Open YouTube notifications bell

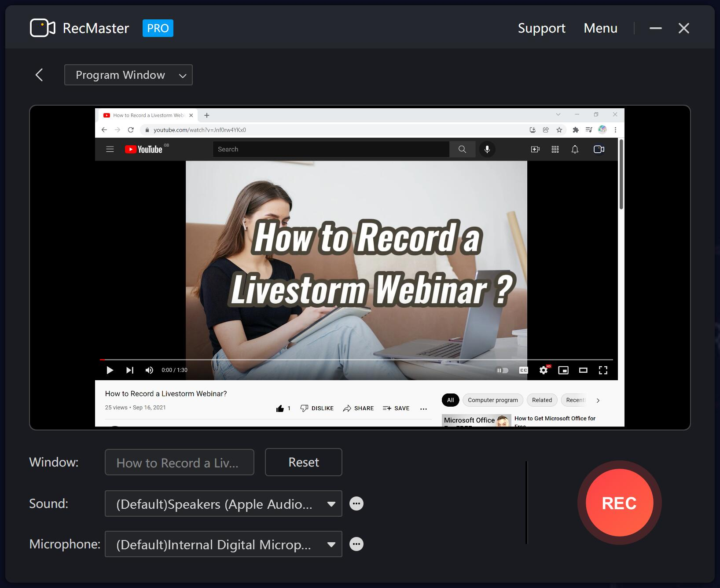(575, 149)
